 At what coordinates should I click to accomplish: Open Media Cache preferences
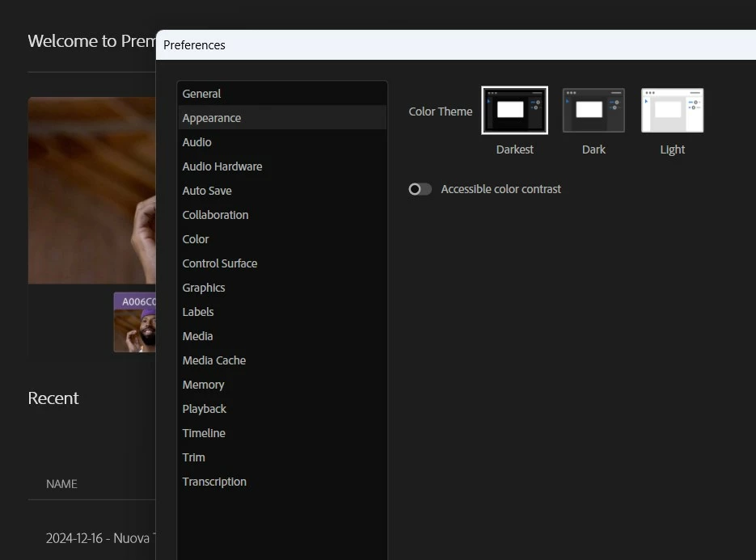tap(282, 360)
